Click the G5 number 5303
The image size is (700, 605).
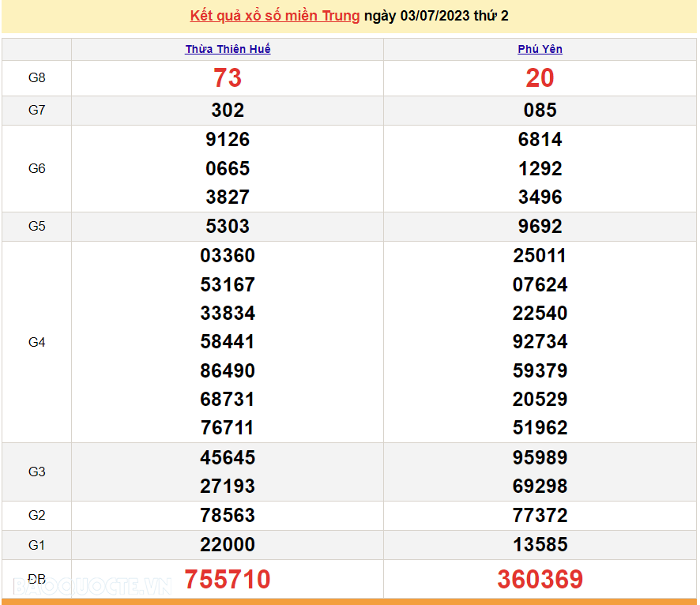[228, 227]
